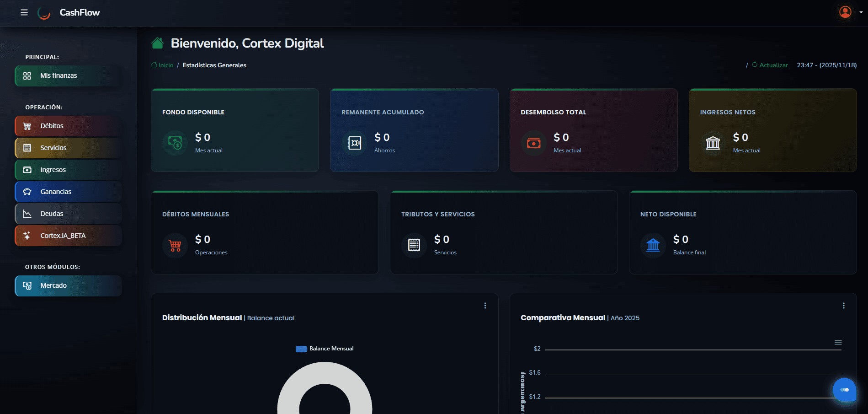This screenshot has width=868, height=414.
Task: Click the Deudas chart icon
Action: pyautogui.click(x=27, y=214)
